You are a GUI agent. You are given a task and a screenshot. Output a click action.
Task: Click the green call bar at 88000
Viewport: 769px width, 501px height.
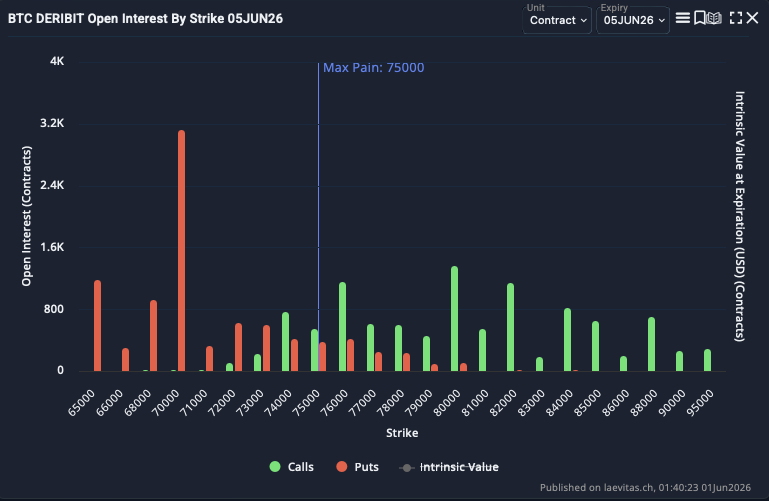click(x=651, y=344)
